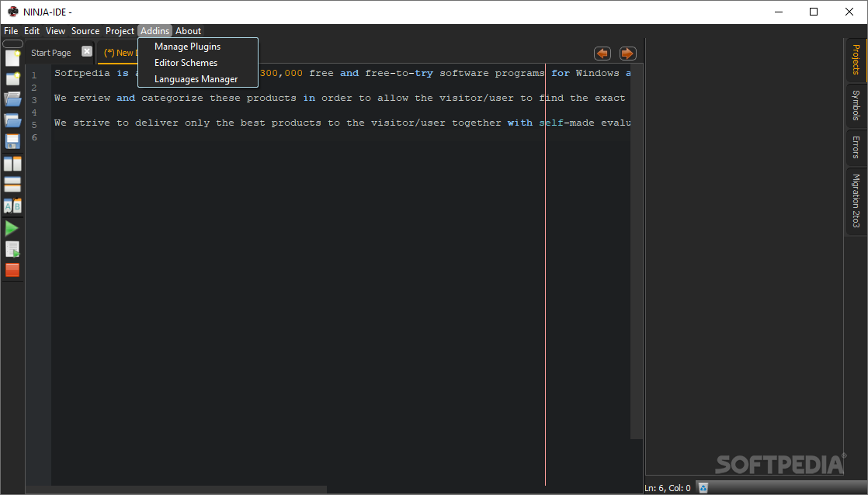Viewport: 868px width, 495px height.
Task: Go forward with the right orange arrow
Action: [x=627, y=54]
